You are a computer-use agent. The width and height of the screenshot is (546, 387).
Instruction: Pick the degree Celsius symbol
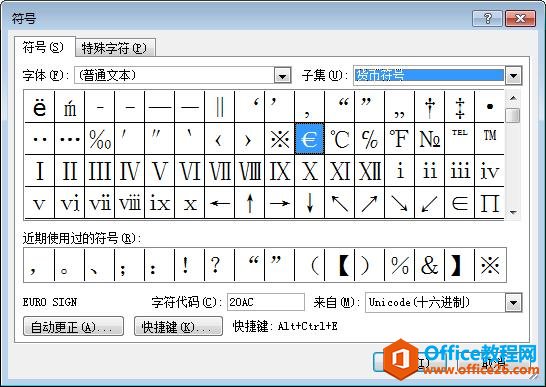pyautogui.click(x=340, y=139)
